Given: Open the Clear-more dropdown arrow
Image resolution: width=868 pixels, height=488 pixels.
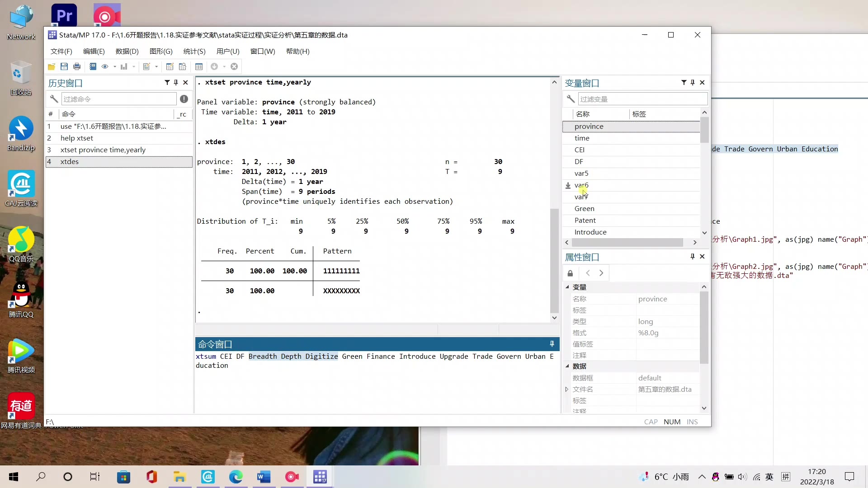Looking at the screenshot, I should point(224,66).
